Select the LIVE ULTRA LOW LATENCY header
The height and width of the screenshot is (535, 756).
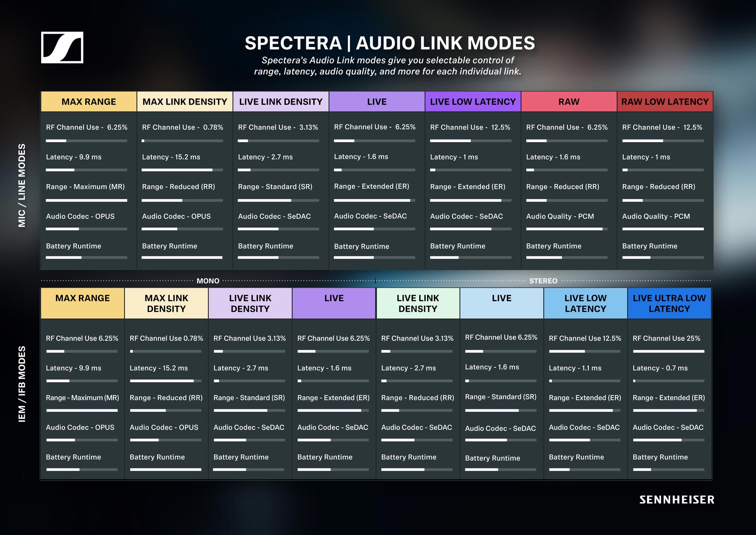pyautogui.click(x=669, y=303)
